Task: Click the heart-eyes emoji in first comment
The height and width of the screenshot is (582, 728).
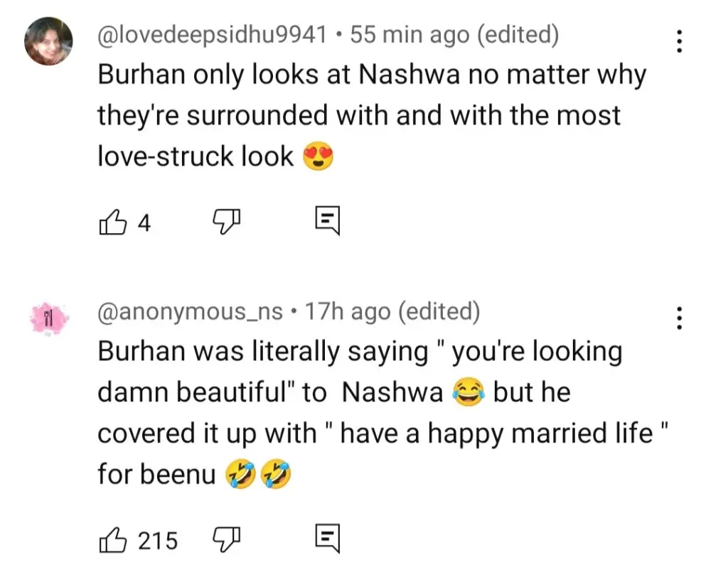Action: tap(318, 156)
